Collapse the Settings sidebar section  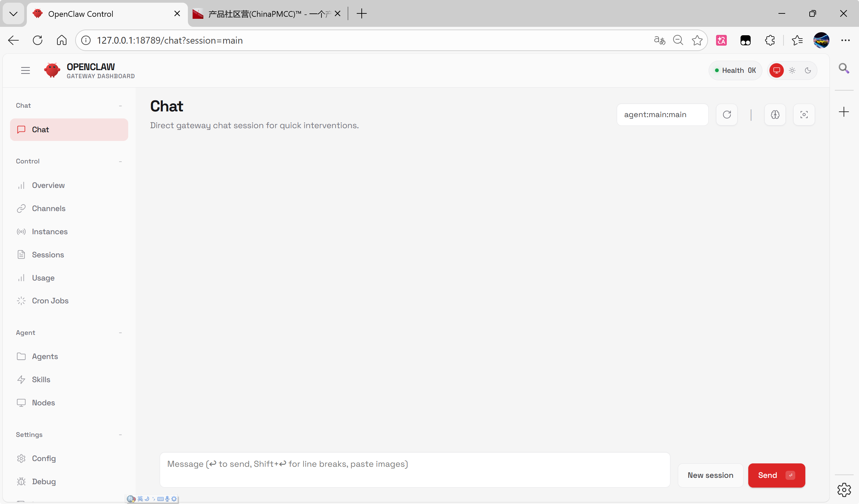pyautogui.click(x=120, y=435)
